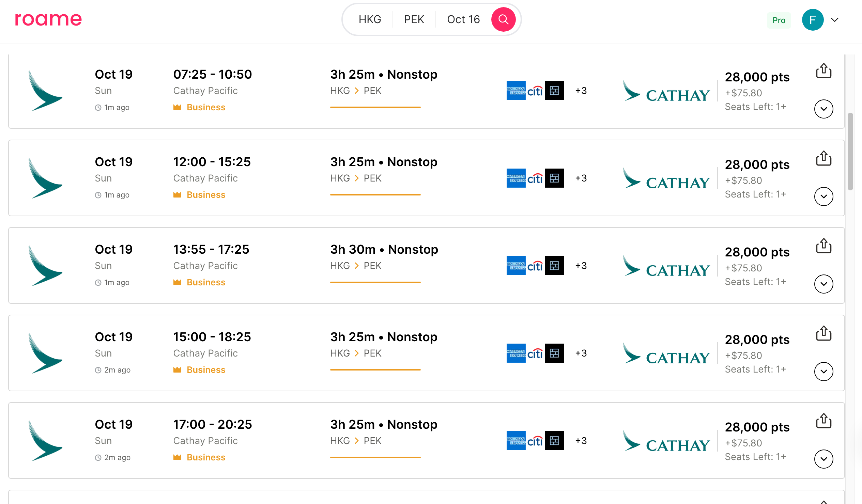
Task: Go to the roame home logo
Action: coord(48,19)
